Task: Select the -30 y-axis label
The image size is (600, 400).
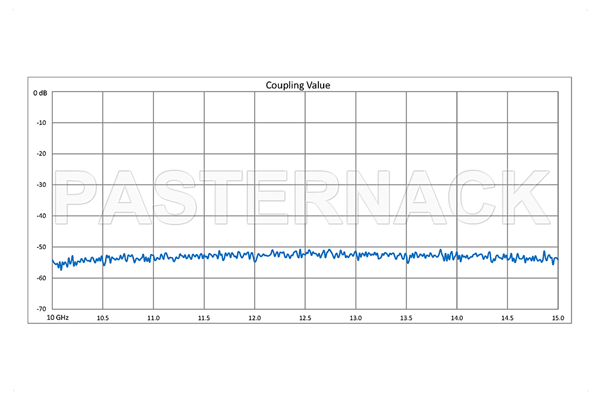Action: tap(41, 185)
